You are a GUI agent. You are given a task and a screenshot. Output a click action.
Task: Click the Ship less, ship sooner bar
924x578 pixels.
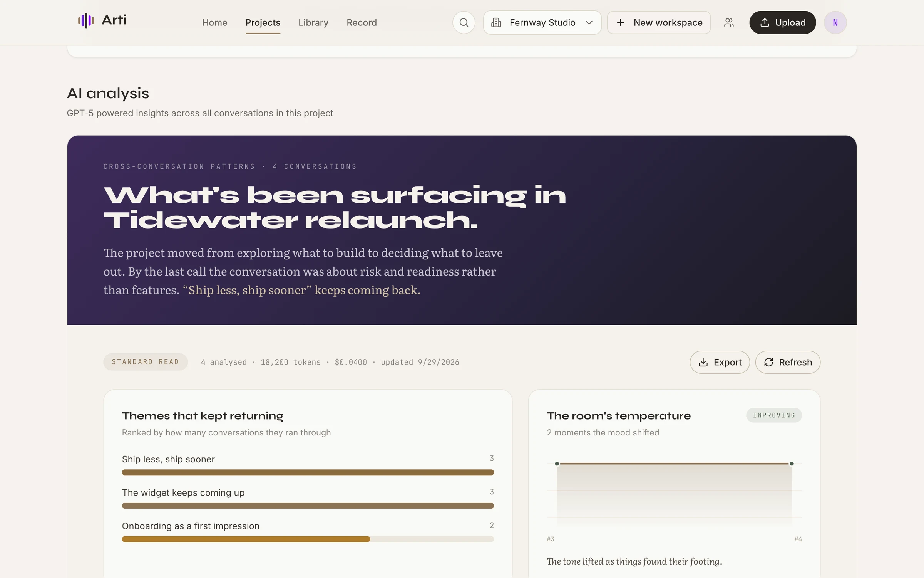tap(308, 472)
